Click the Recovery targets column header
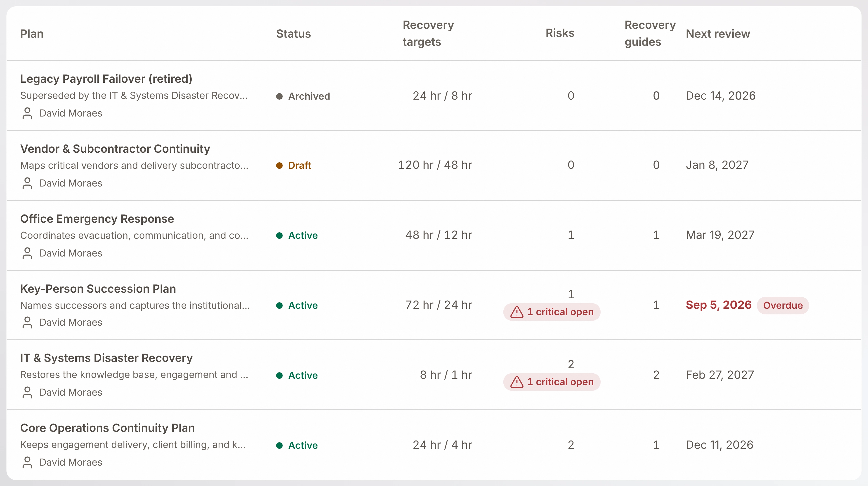This screenshot has width=868, height=486. 428,33
